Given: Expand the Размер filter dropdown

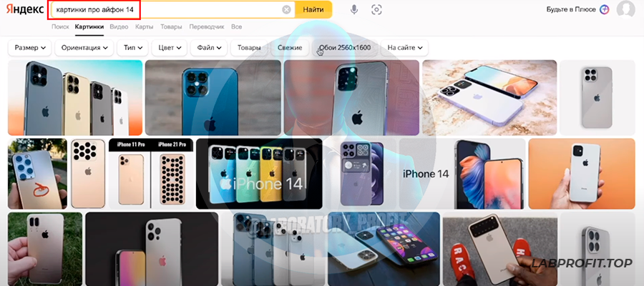Looking at the screenshot, I should [x=29, y=48].
